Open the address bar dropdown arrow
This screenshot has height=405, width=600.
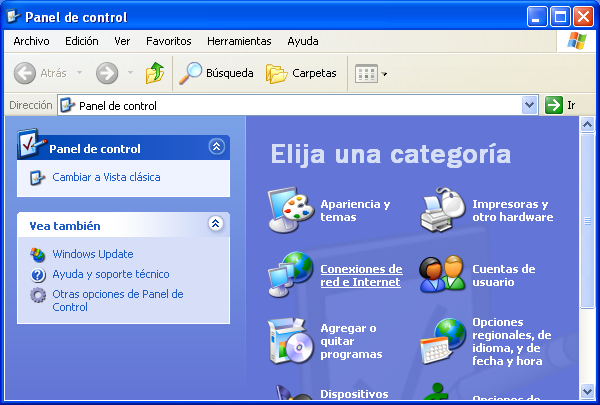pyautogui.click(x=529, y=105)
